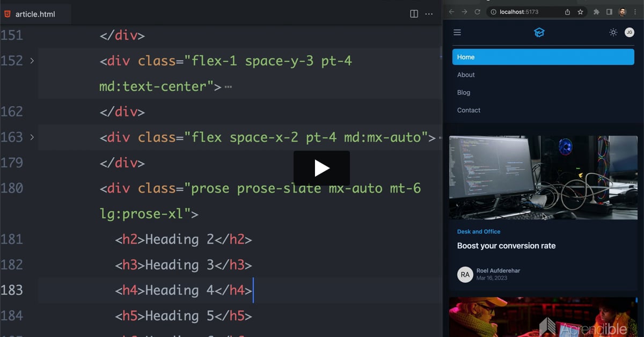Click the RA author avatar
644x337 pixels.
click(465, 274)
